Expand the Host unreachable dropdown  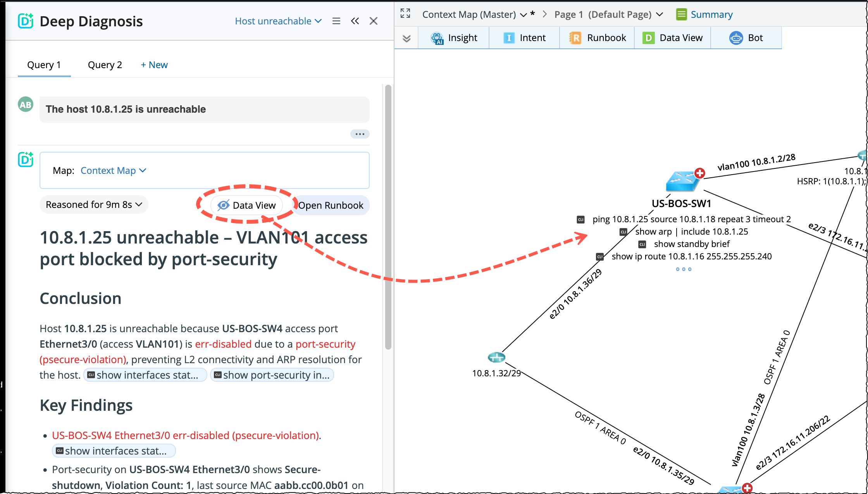(x=278, y=21)
